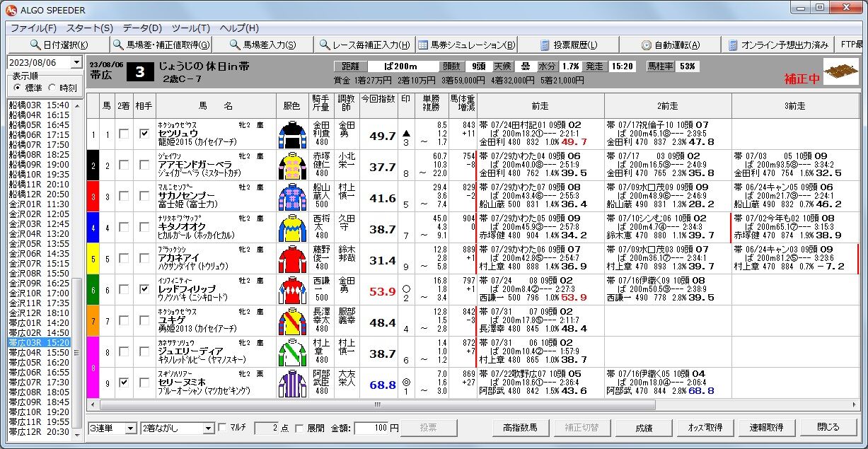This screenshot has height=449, width=868.
Task: Click オンライン予想出力済み toolbar button
Action: click(x=777, y=45)
